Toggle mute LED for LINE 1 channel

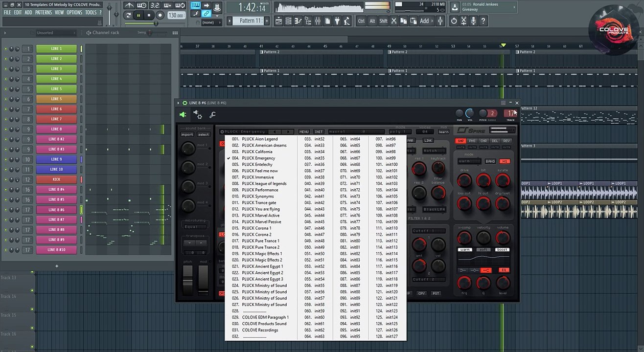[6, 49]
